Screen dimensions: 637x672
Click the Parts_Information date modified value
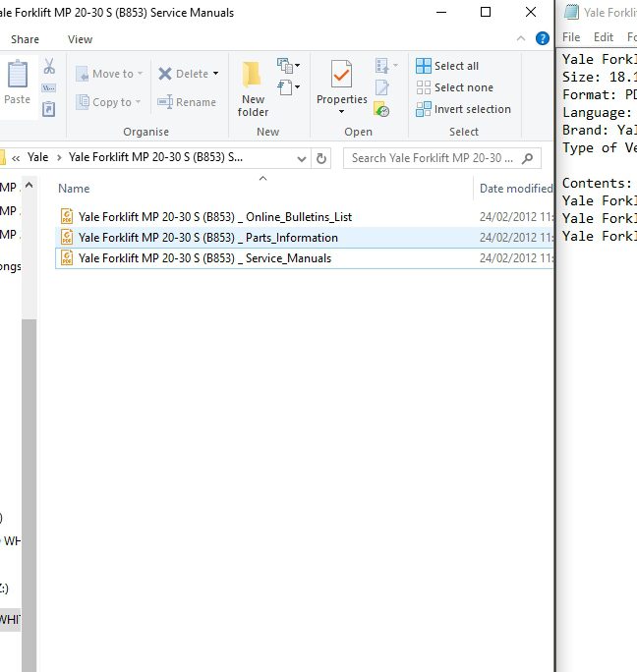point(516,238)
